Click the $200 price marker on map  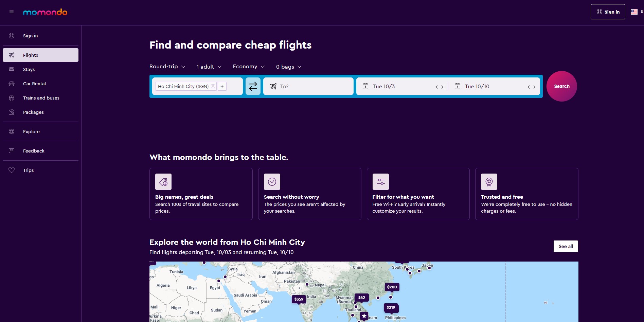click(392, 287)
